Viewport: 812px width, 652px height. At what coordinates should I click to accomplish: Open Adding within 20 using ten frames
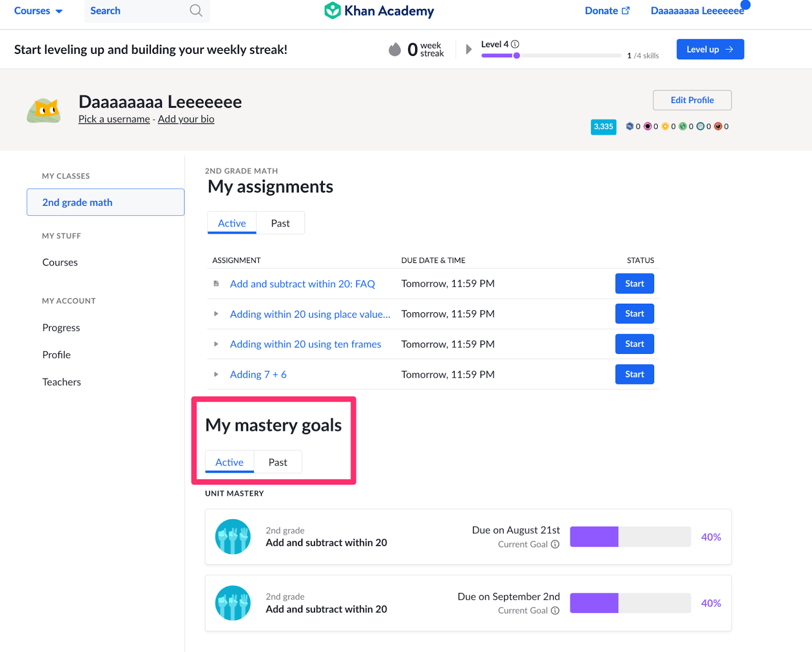pos(306,344)
